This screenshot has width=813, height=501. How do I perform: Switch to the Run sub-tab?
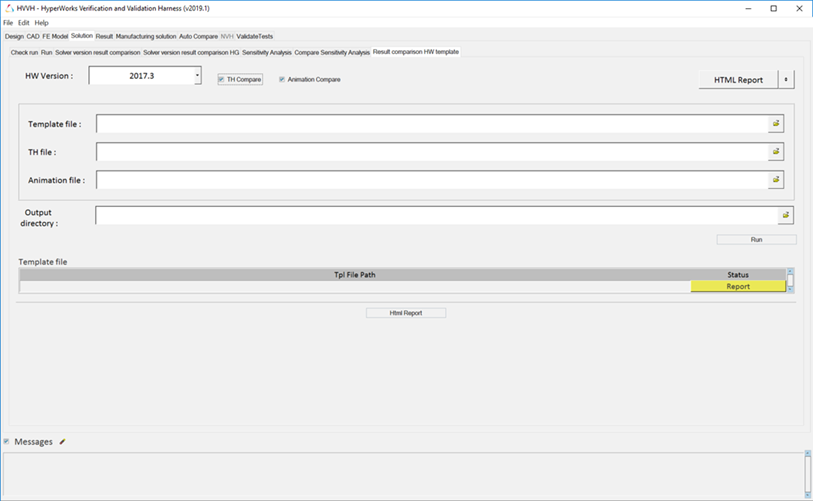point(47,52)
